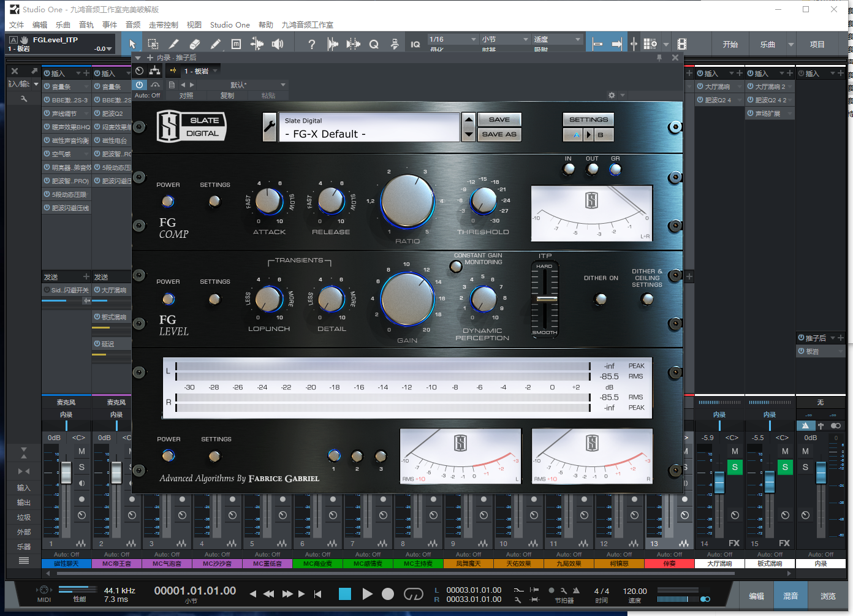Select the Arrow tool in toolbar

pyautogui.click(x=132, y=44)
